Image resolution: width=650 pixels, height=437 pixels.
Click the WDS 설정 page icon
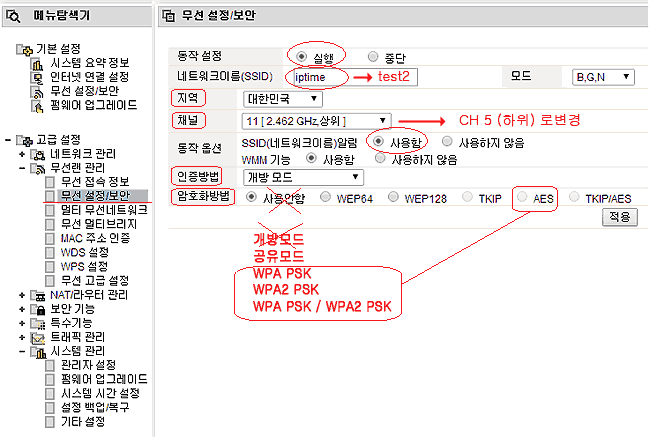tap(50, 253)
